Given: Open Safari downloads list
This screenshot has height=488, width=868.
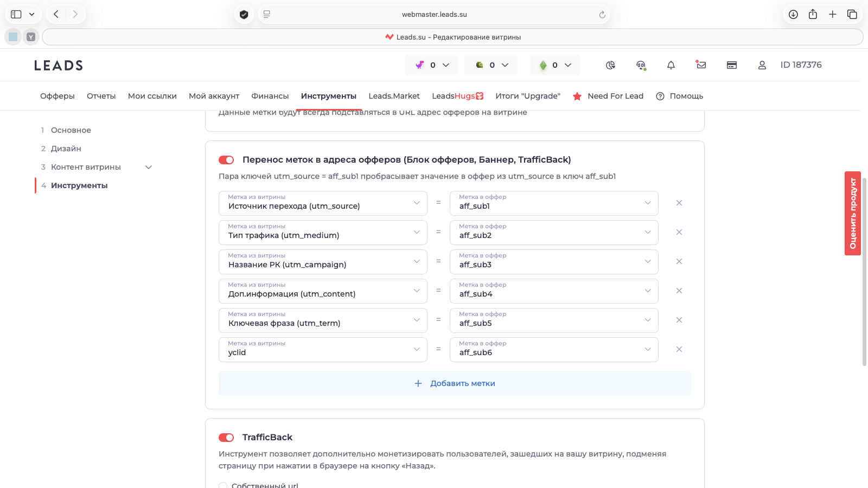Looking at the screenshot, I should pyautogui.click(x=793, y=15).
